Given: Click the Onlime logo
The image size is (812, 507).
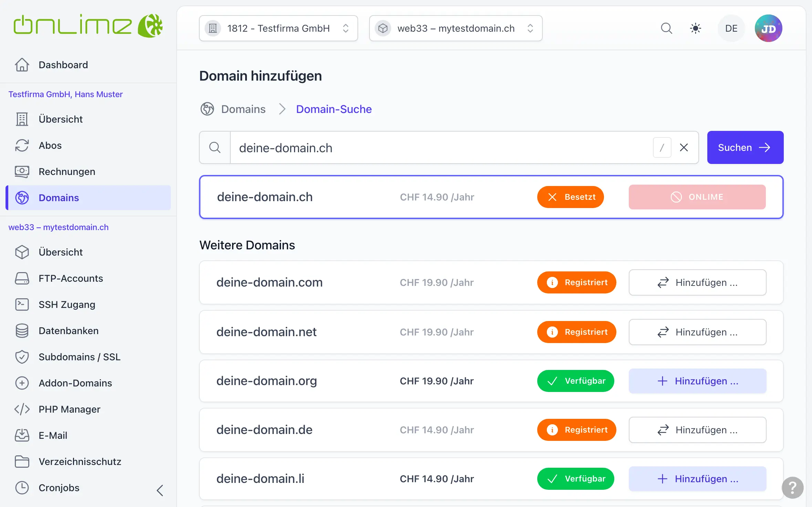Looking at the screenshot, I should (88, 25).
